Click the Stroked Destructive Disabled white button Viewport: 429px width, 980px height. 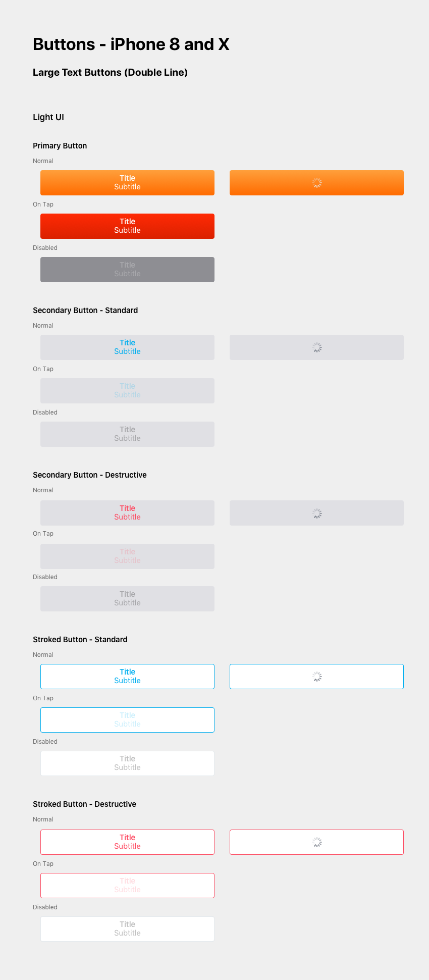[x=127, y=929]
